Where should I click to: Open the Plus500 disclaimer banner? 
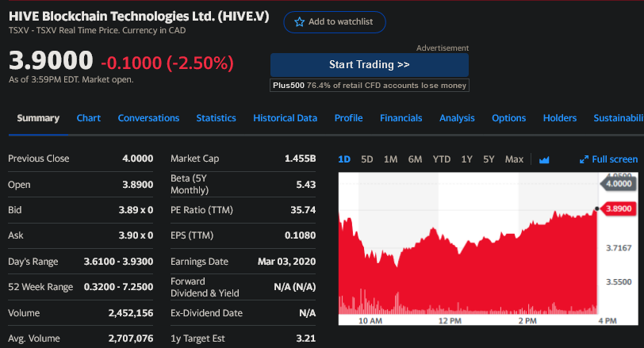point(370,86)
